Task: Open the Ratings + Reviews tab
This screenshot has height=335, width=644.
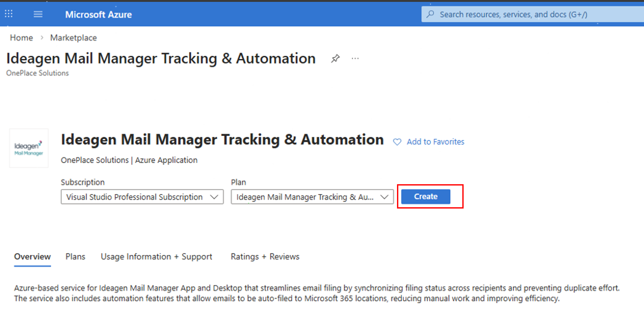Action: pos(265,257)
